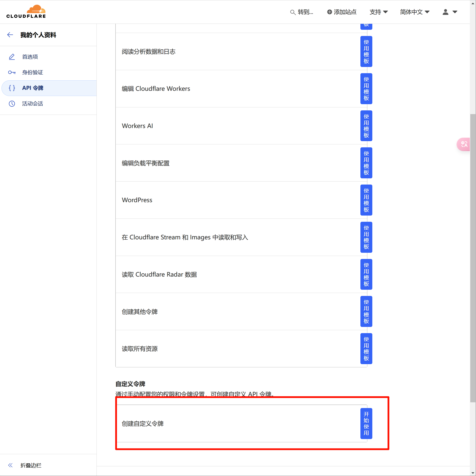Open the 支持 dropdown menu
This screenshot has width=476, height=476.
tap(379, 12)
